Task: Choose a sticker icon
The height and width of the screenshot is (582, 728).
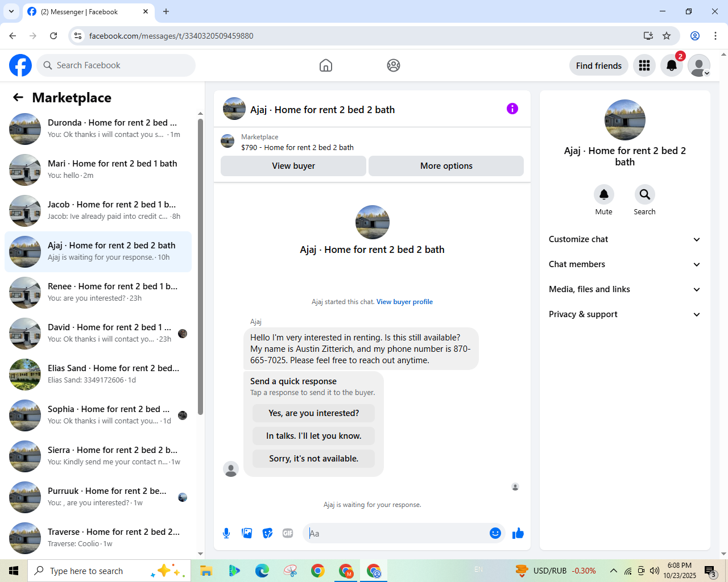Action: coord(267,533)
